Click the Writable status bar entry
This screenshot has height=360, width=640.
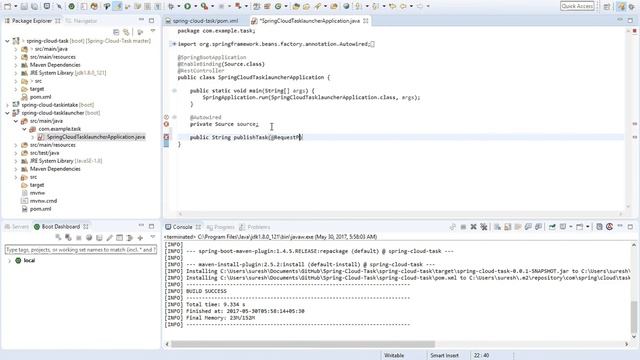(x=394, y=356)
